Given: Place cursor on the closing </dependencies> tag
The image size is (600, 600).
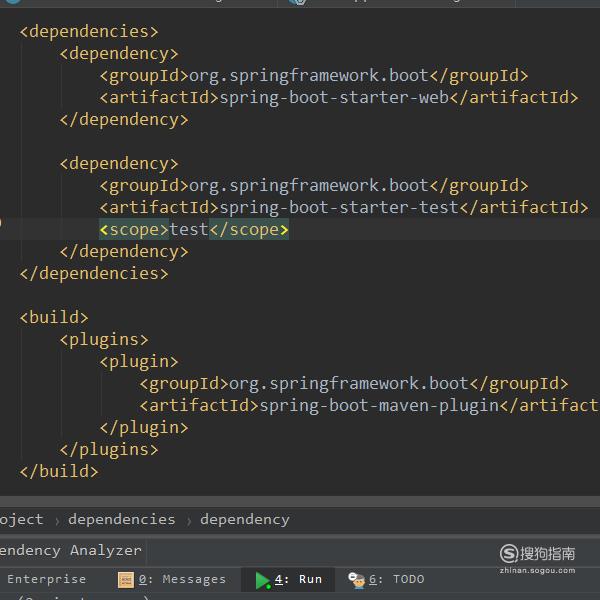Looking at the screenshot, I should click(94, 274).
